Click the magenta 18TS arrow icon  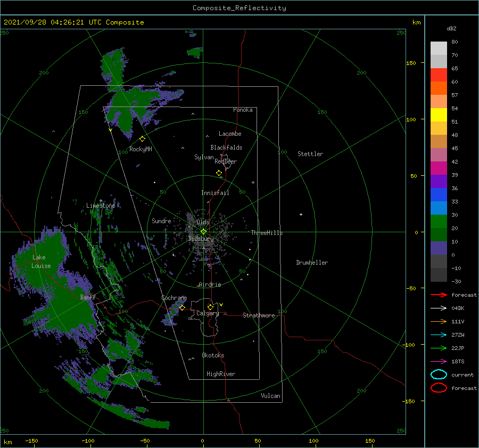tap(439, 362)
